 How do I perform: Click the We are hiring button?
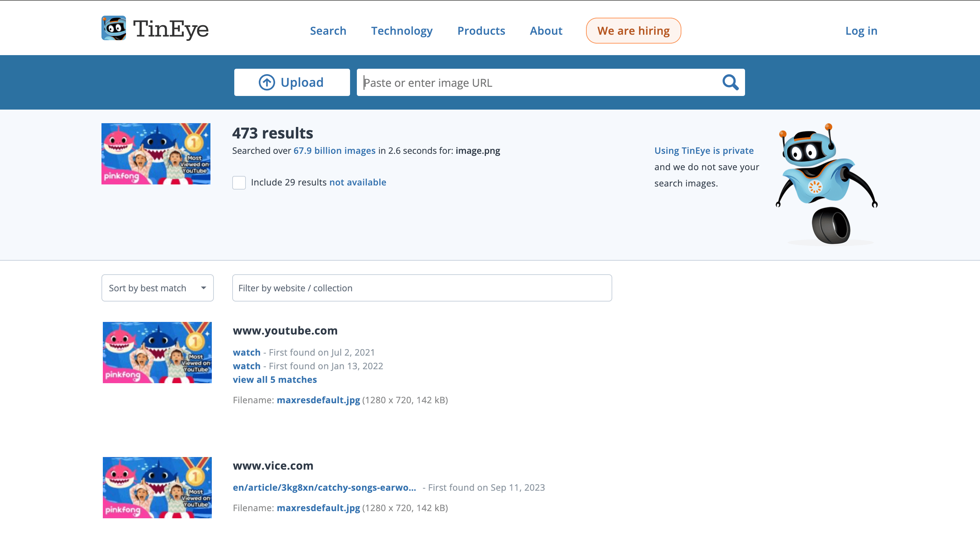coord(633,31)
